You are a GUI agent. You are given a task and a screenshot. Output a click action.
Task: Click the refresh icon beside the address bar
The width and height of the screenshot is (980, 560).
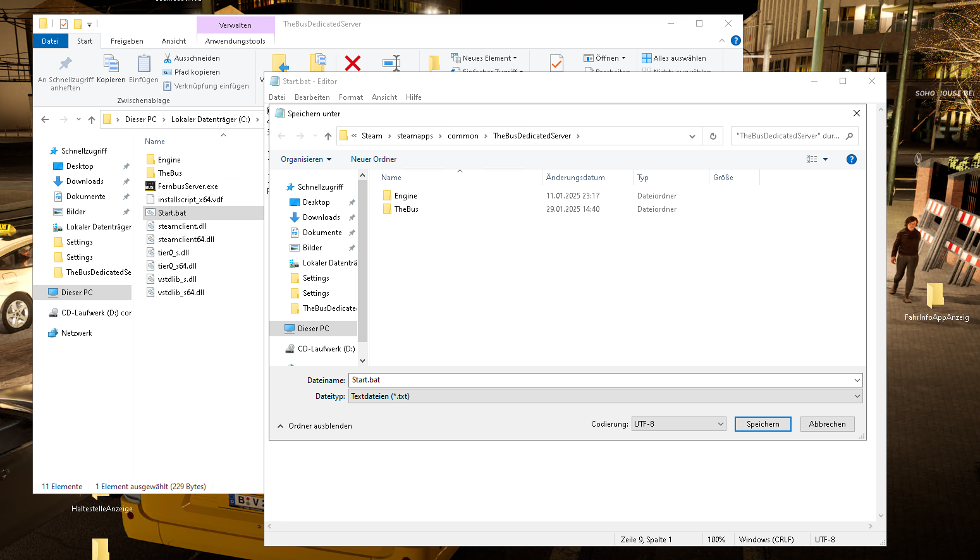(713, 136)
